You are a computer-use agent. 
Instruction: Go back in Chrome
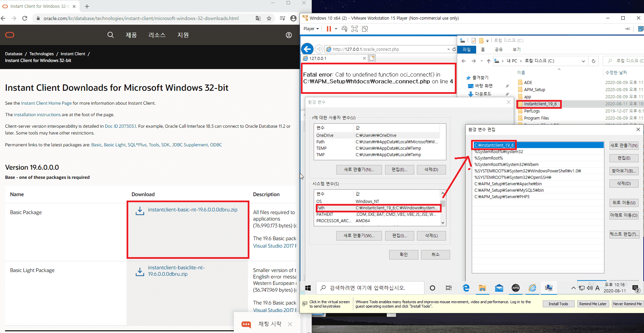tap(3, 18)
